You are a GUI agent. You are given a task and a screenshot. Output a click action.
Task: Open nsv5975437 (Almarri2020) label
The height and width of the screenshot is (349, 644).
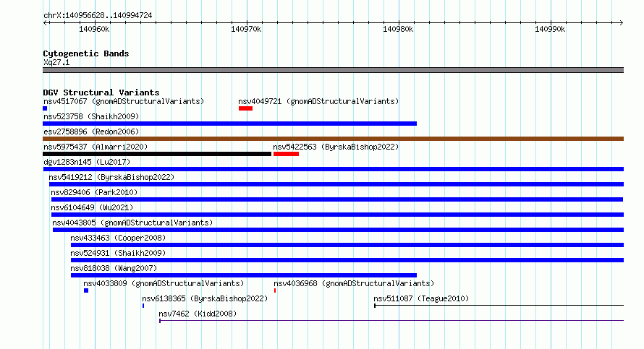pyautogui.click(x=96, y=147)
